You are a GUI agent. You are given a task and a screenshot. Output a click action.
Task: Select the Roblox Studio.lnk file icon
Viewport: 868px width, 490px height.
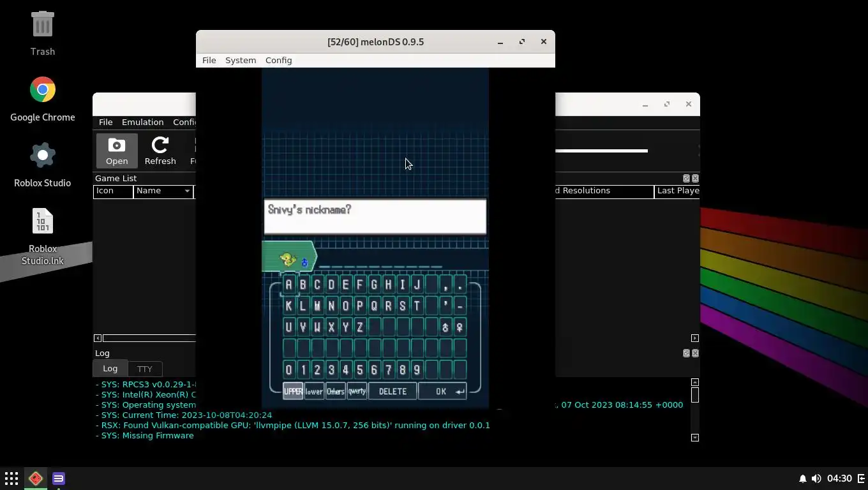43,221
